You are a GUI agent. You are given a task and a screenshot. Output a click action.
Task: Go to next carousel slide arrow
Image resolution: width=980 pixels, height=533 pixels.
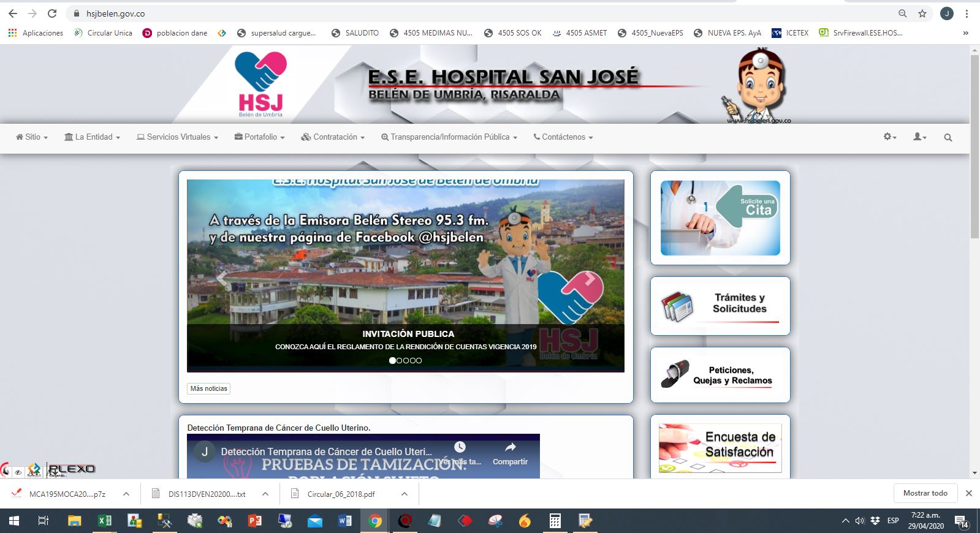pyautogui.click(x=590, y=279)
